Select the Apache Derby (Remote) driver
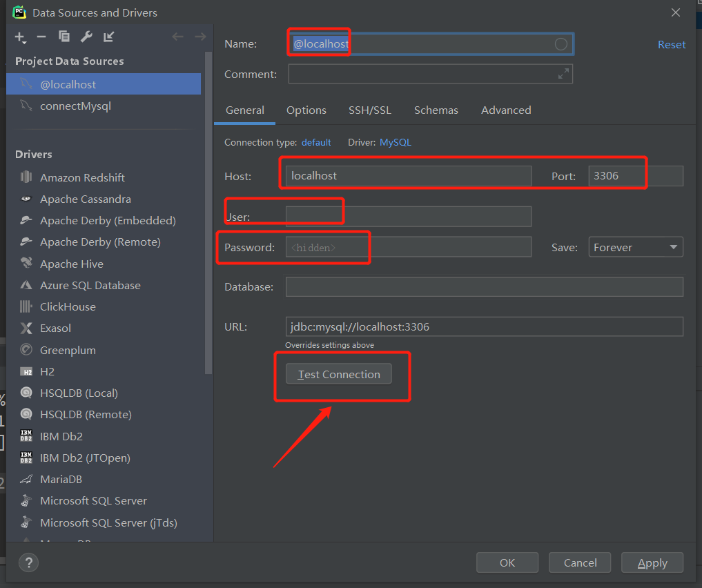The width and height of the screenshot is (702, 588). (104, 242)
